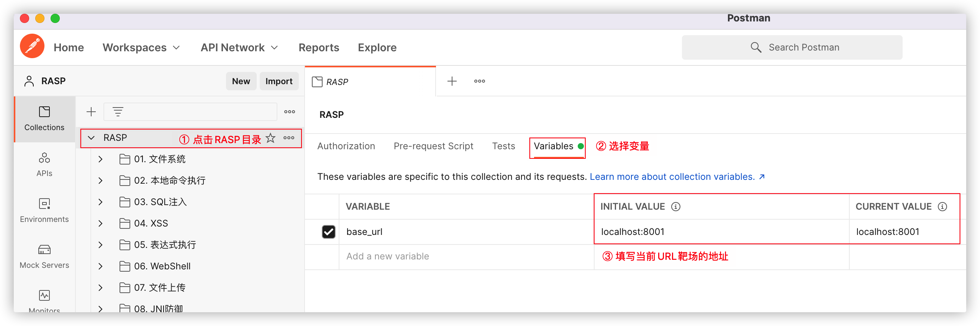The image size is (980, 326).
Task: Switch to the Authorization tab
Action: (346, 146)
